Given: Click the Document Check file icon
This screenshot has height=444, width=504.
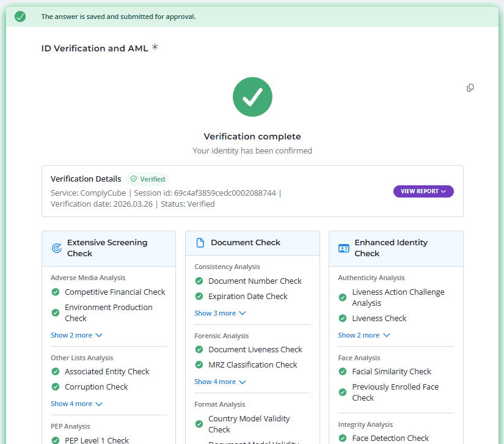Looking at the screenshot, I should (x=200, y=243).
